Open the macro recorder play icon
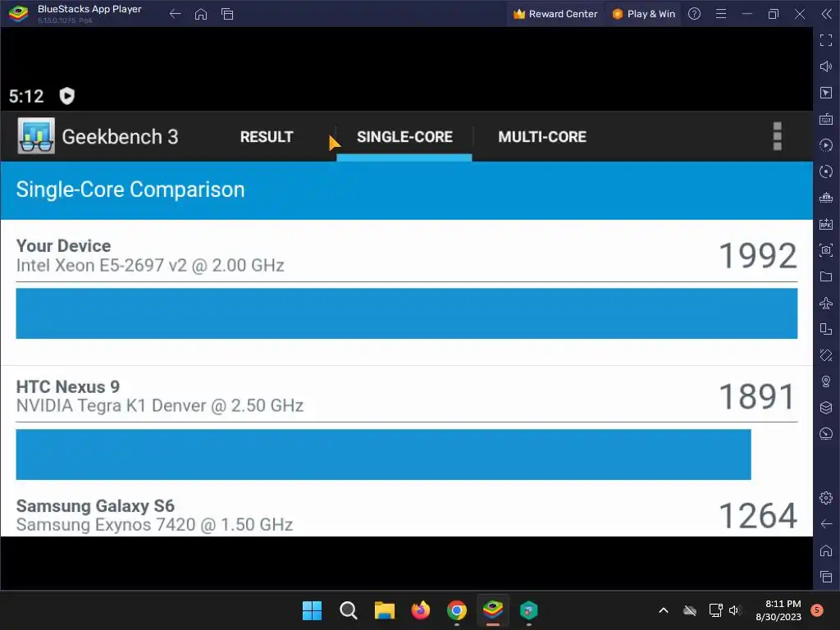 pos(825,145)
